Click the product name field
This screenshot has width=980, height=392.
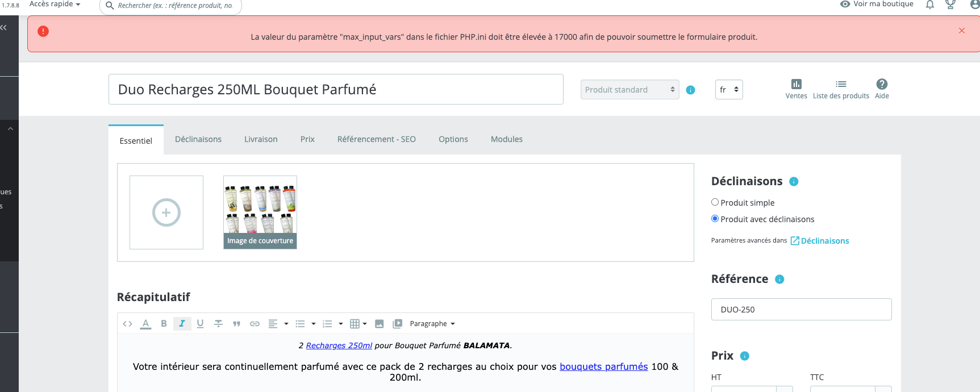click(x=336, y=89)
